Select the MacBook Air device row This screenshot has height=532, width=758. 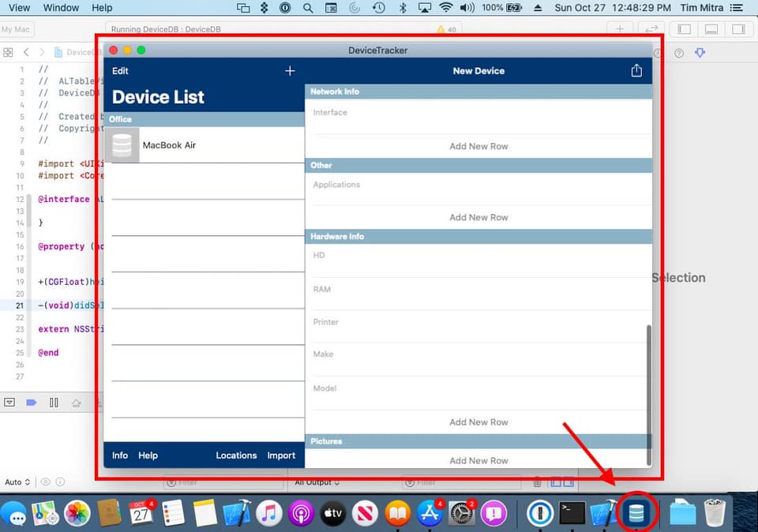(204, 145)
